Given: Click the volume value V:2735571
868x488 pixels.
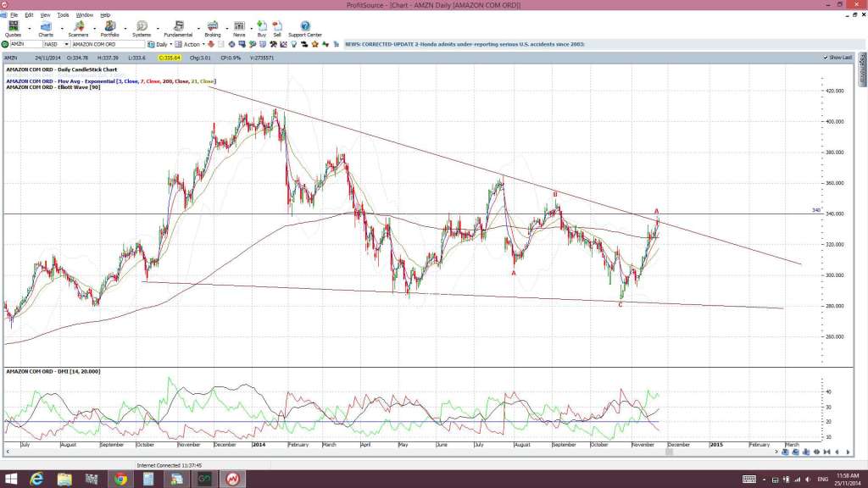Looking at the screenshot, I should pyautogui.click(x=262, y=58).
